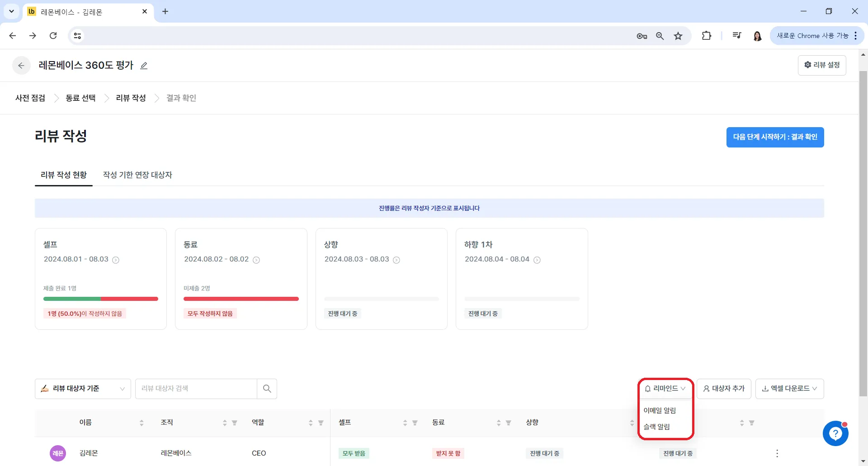Image resolution: width=868 pixels, height=466 pixels.
Task: Click the browser reload button
Action: pyautogui.click(x=53, y=36)
